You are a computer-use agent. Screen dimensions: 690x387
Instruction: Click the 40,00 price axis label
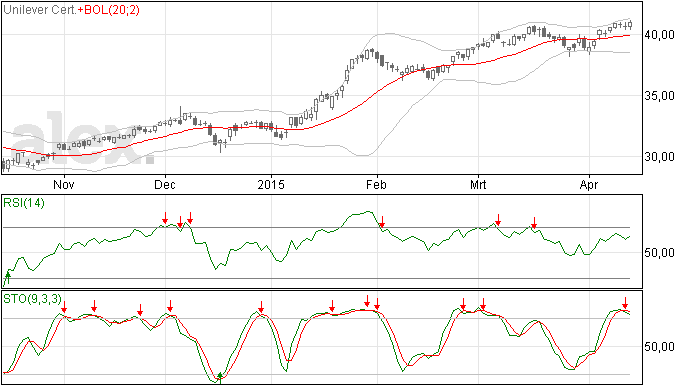(659, 35)
